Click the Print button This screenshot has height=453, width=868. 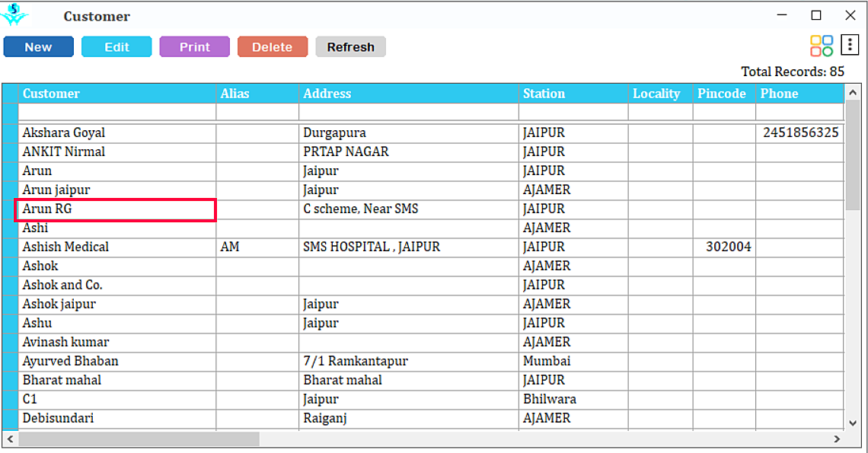[195, 47]
